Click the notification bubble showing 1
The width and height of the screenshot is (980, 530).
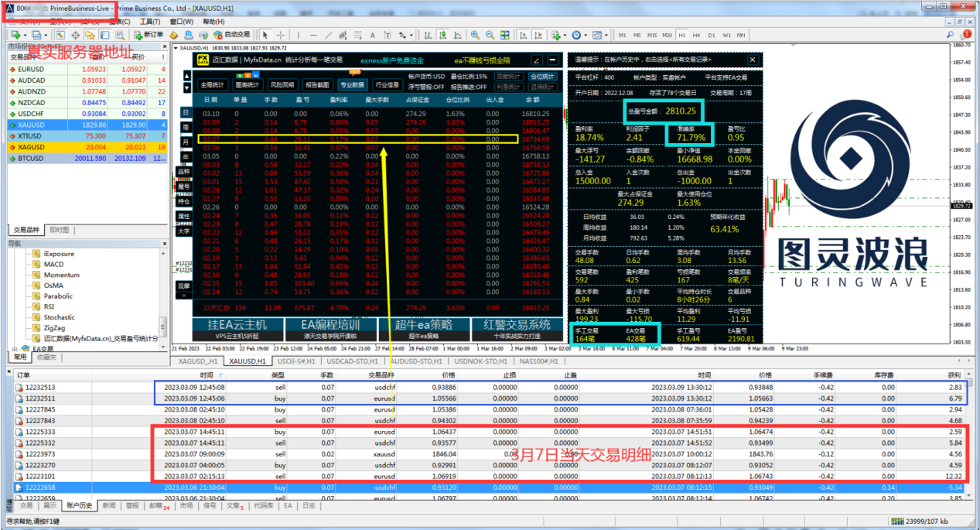[965, 34]
